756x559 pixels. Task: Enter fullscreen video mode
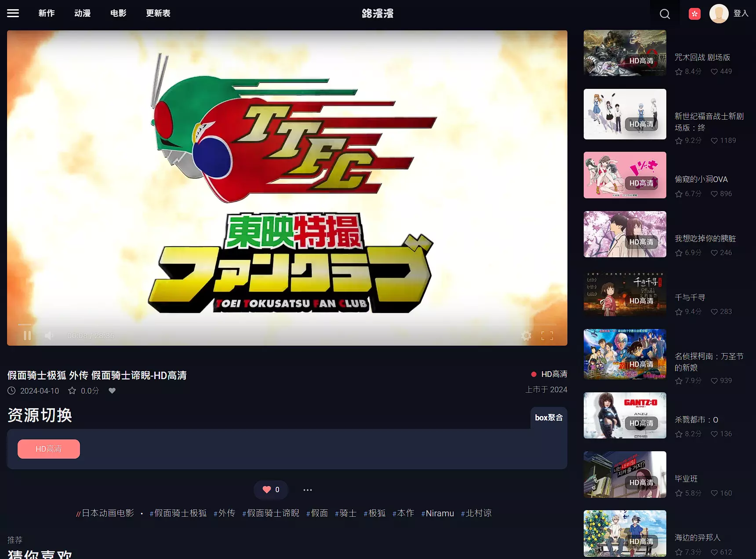(x=547, y=336)
